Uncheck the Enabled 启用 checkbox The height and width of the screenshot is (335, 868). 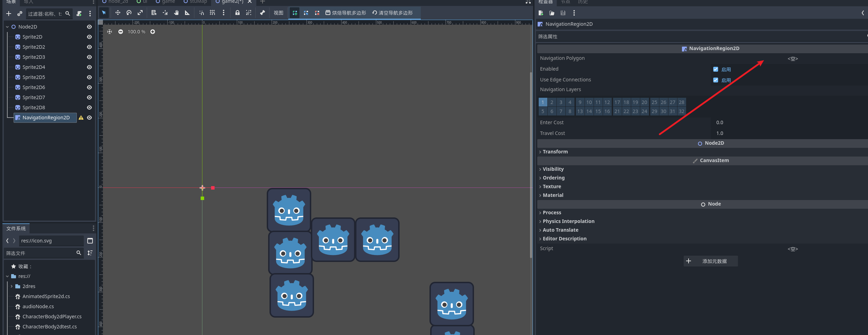point(716,69)
